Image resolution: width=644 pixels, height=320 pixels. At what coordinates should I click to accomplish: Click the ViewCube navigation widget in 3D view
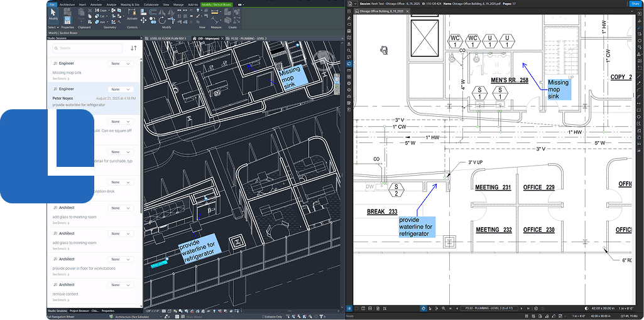tap(323, 58)
